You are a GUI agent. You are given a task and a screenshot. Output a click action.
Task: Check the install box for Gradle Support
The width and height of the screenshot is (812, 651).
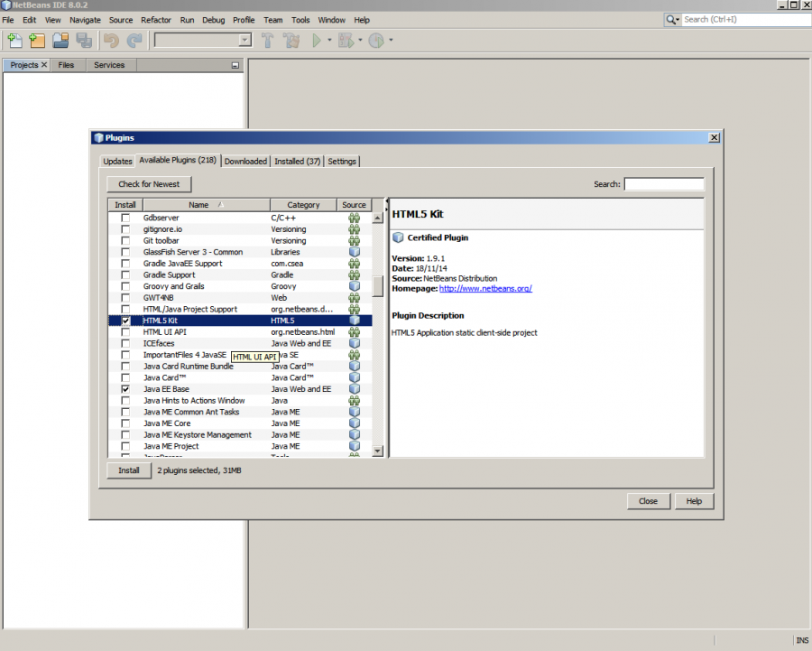[125, 274]
